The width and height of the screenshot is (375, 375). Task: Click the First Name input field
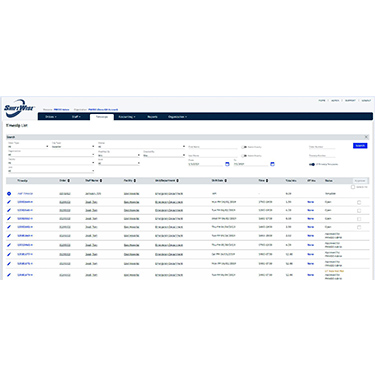[x=213, y=147]
